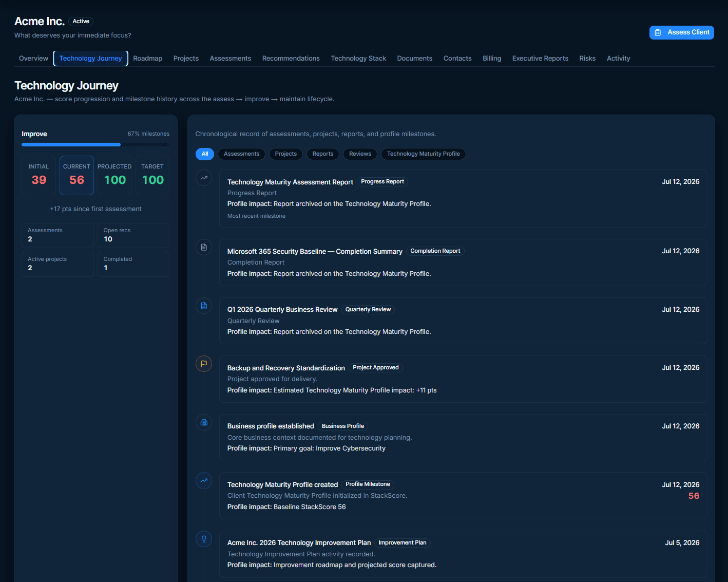Select the PROJECTED score card

tap(114, 175)
